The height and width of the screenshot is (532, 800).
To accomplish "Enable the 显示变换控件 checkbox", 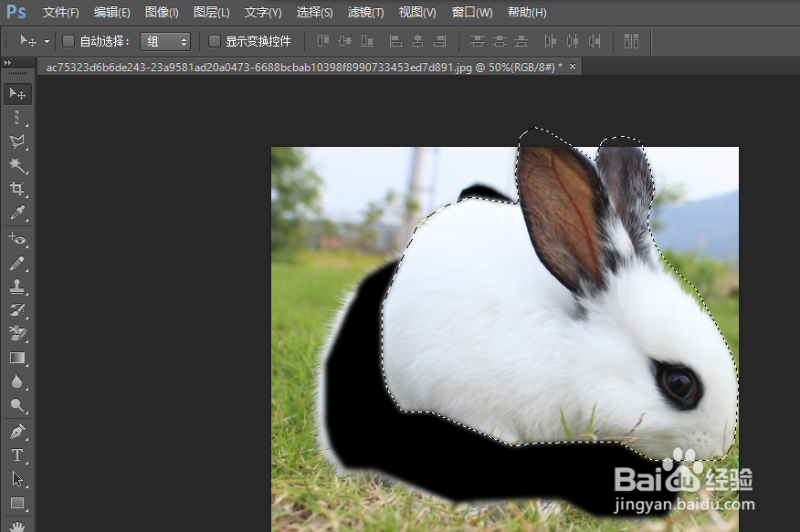I will (x=215, y=41).
